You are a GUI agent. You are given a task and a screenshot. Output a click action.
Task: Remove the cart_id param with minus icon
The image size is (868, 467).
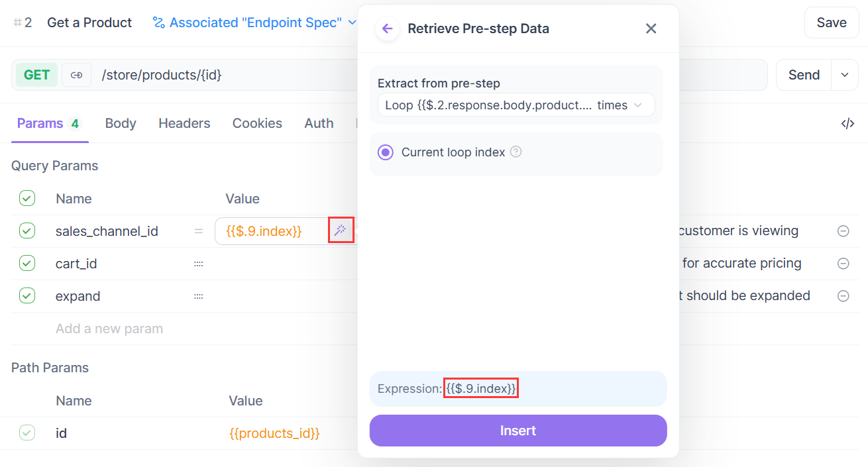coord(843,264)
